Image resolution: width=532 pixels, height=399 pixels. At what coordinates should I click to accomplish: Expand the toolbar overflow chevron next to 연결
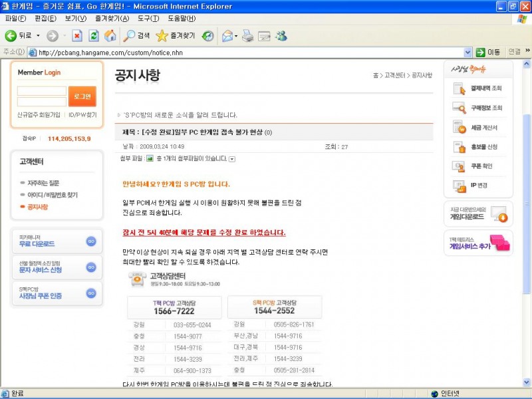click(527, 51)
